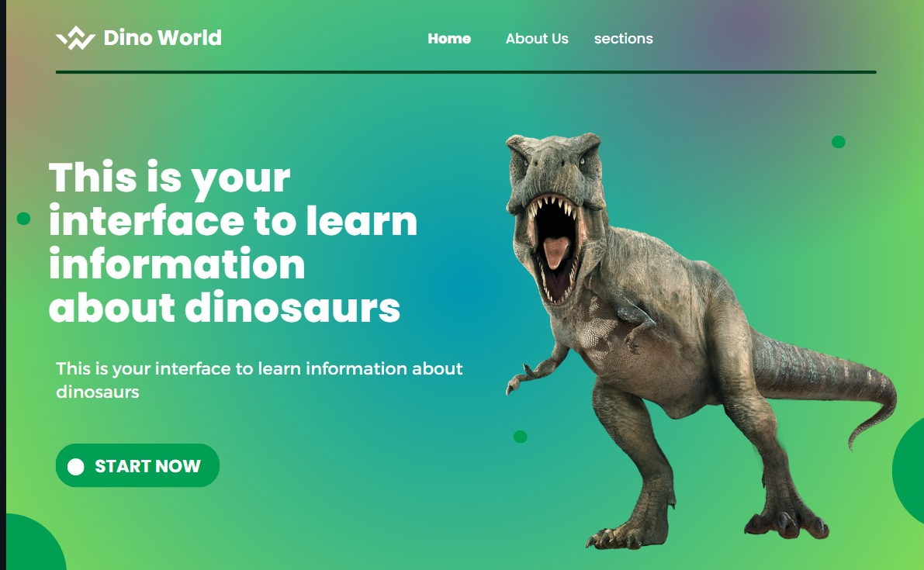Click the green dot below the dinosaur's arm
Screen dimensions: 924x570
point(519,436)
